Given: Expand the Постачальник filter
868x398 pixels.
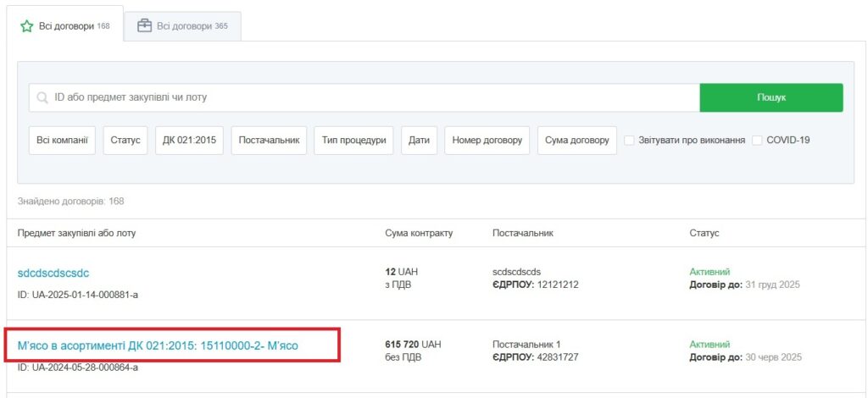Looking at the screenshot, I should (x=269, y=141).
